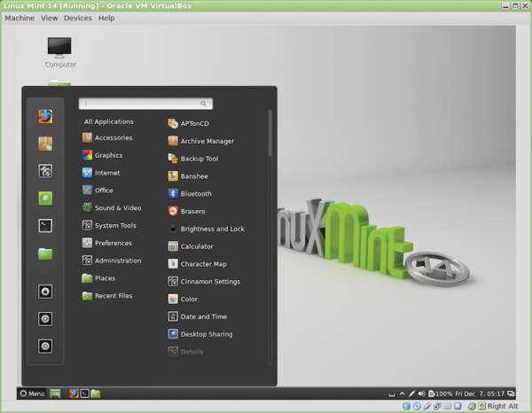
Task: Launch the Brasero disc burner
Action: click(x=194, y=211)
